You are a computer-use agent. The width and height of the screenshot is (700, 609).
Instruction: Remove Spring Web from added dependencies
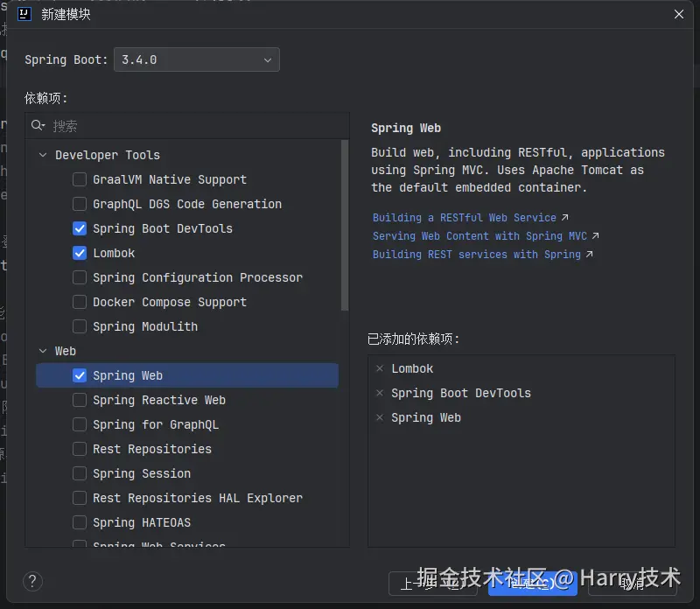[x=380, y=418]
